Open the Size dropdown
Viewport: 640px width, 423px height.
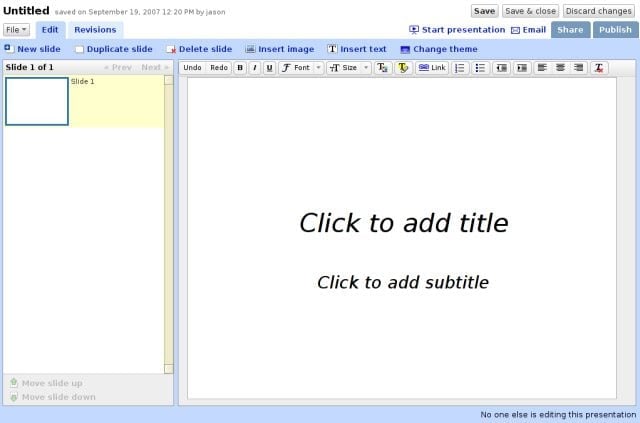(x=349, y=68)
